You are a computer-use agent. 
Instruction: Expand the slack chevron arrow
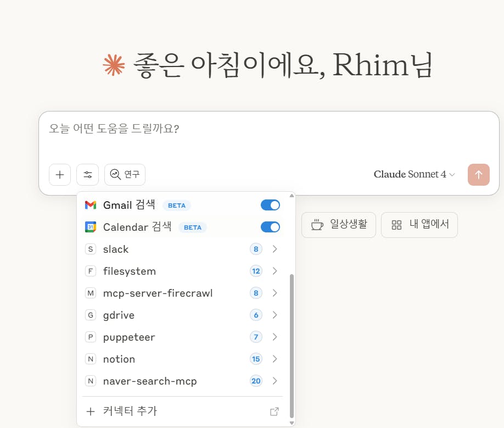[x=275, y=249]
